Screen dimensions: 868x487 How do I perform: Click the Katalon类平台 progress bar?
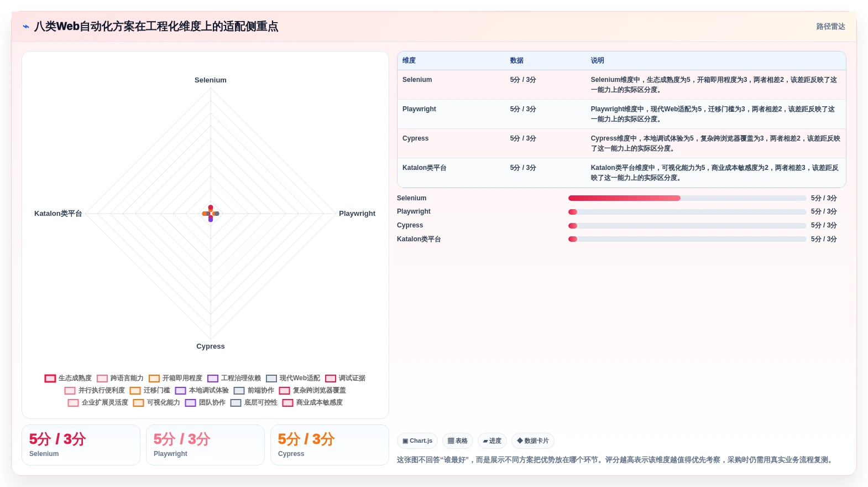(687, 239)
